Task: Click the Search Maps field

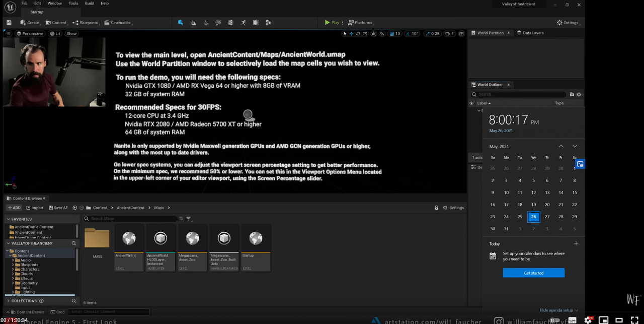Action: (130, 219)
